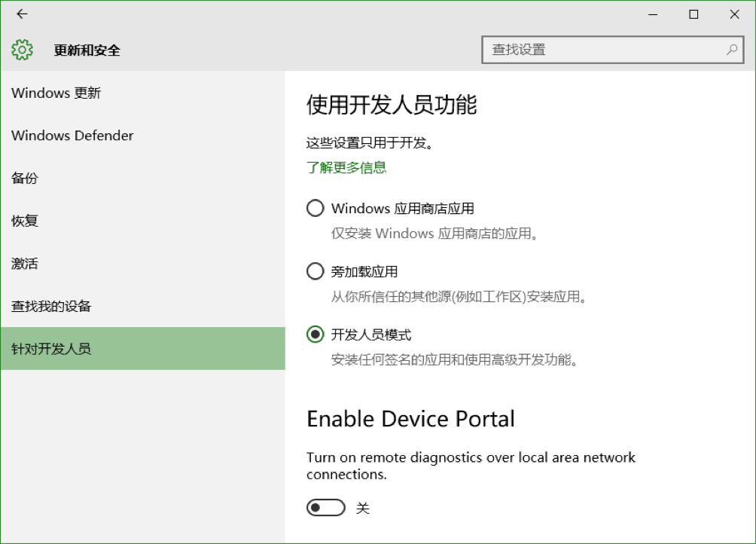This screenshot has height=544, width=756.
Task: Click the search magnifier in 查找设置 box
Action: tap(731, 48)
